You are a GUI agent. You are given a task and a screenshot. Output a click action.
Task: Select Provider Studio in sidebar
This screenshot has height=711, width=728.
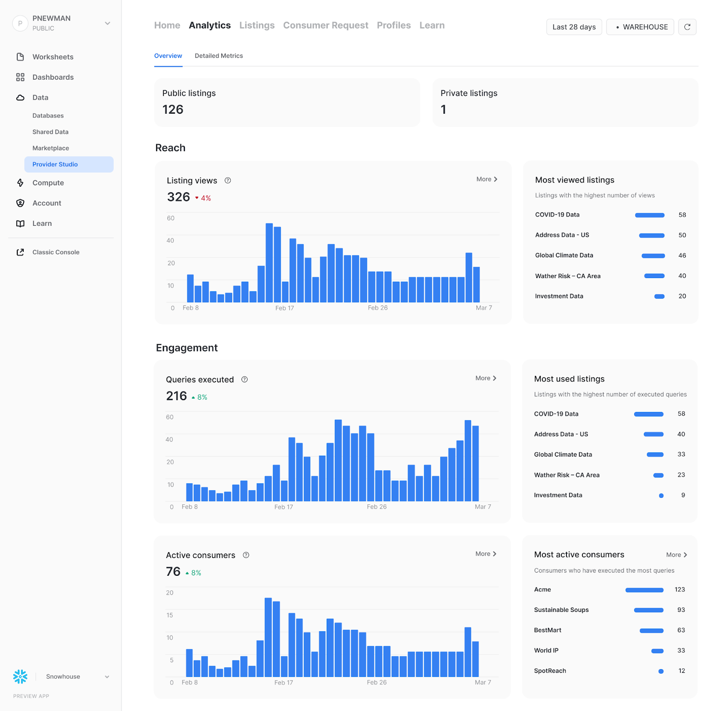pos(69,164)
